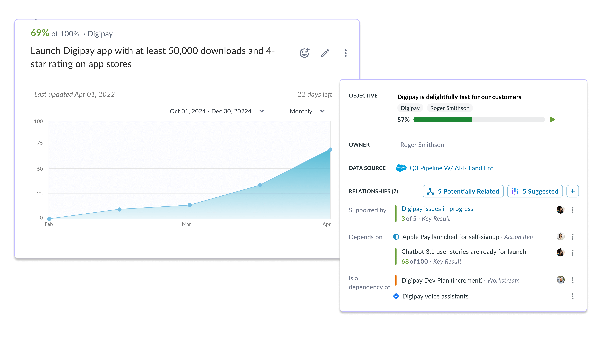Screen dimensions: 607x364
Task: Open Digipay voice assistants item
Action: [435, 296]
